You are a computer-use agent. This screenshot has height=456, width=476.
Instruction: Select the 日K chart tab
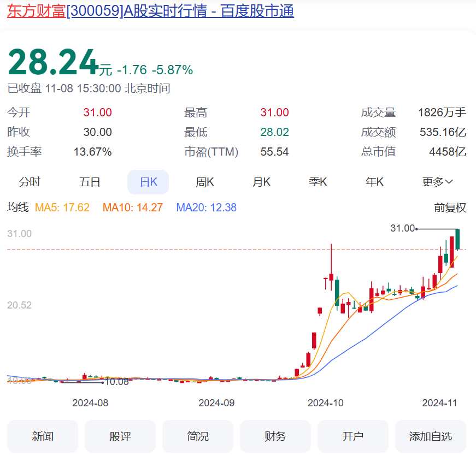[x=148, y=182]
